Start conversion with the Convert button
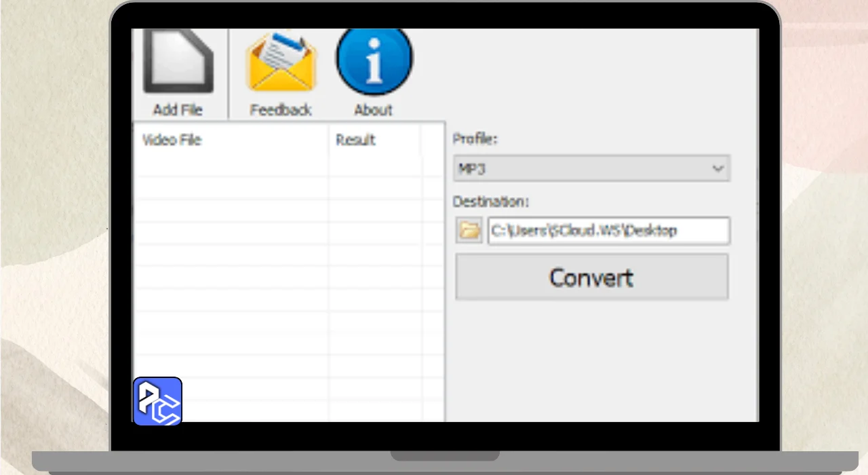 592,277
